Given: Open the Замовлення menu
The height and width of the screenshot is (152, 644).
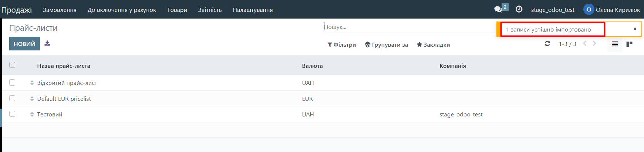Looking at the screenshot, I should coord(60,10).
